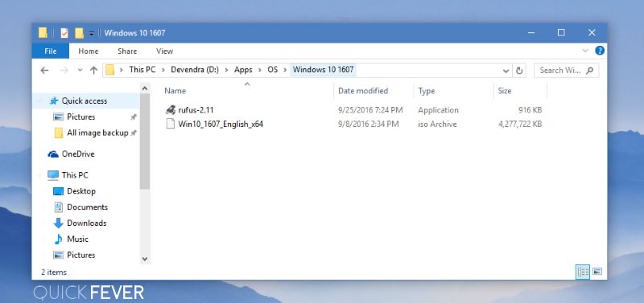This screenshot has width=644, height=303.
Task: Refresh the folder view
Action: pos(519,71)
